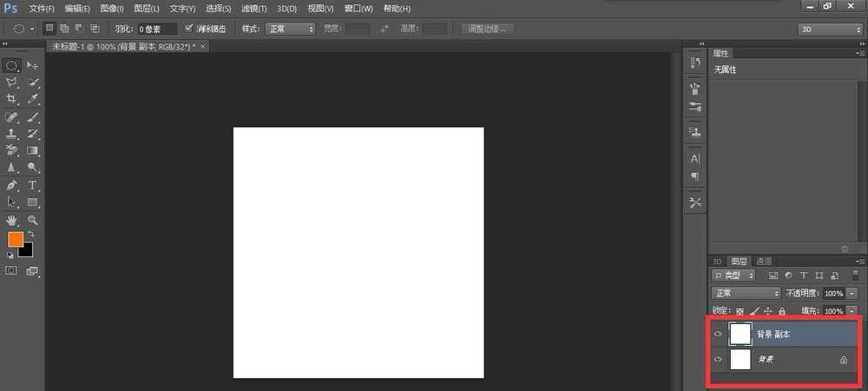This screenshot has height=391, width=868.
Task: Select the Crop tool in the toolbox
Action: tap(12, 100)
